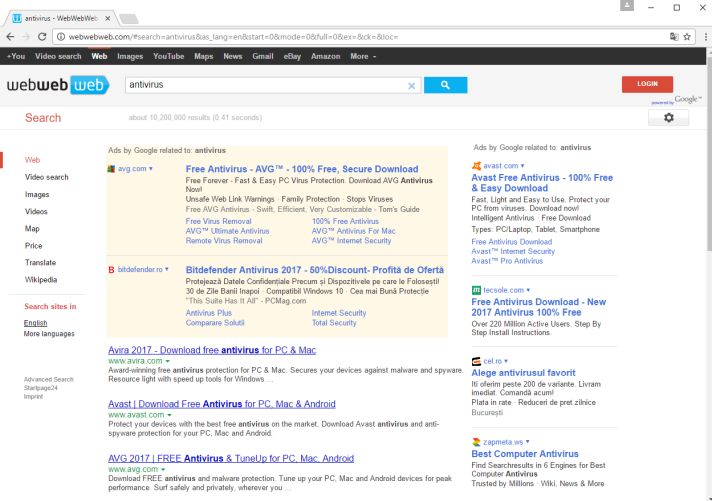Open Chrome menu three dots
712x501 pixels.
click(706, 37)
